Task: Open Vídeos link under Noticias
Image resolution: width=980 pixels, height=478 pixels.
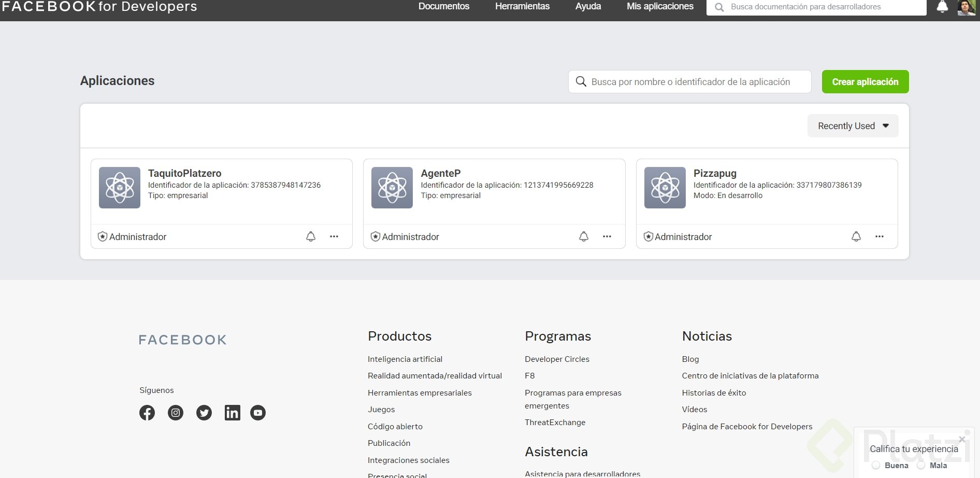Action: pyautogui.click(x=695, y=410)
